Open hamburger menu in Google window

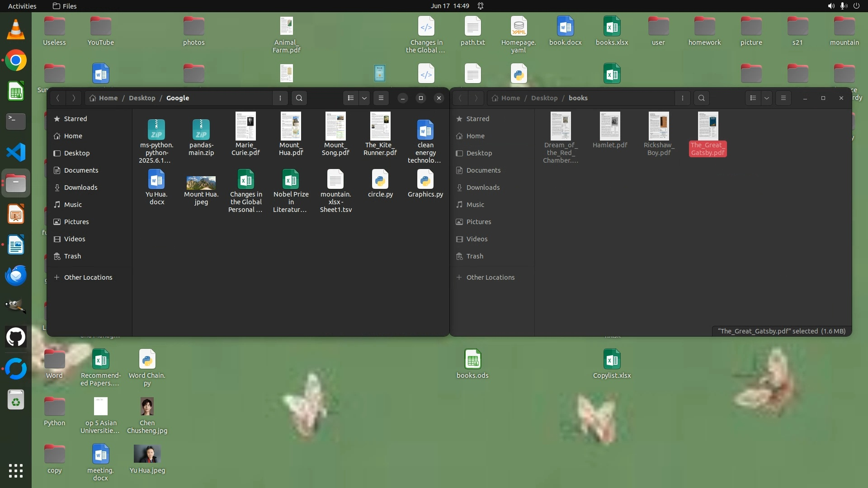pyautogui.click(x=381, y=98)
